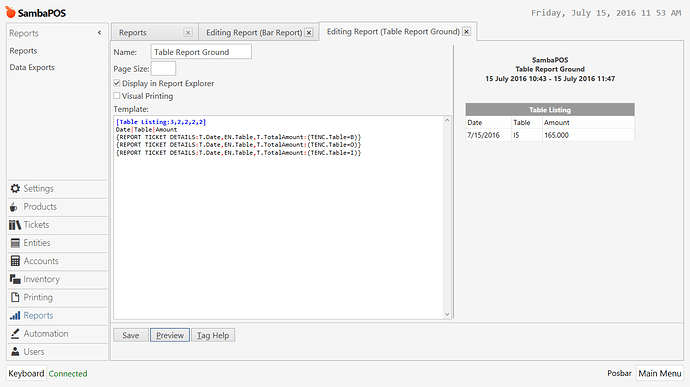Open Reports item in the sidebar list
The width and height of the screenshot is (690, 387).
pos(23,51)
